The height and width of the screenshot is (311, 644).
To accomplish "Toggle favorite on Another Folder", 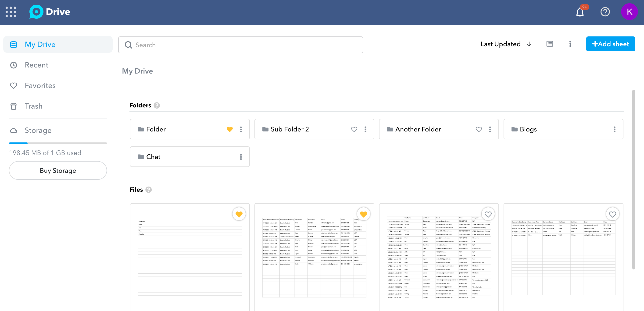I will pos(479,130).
